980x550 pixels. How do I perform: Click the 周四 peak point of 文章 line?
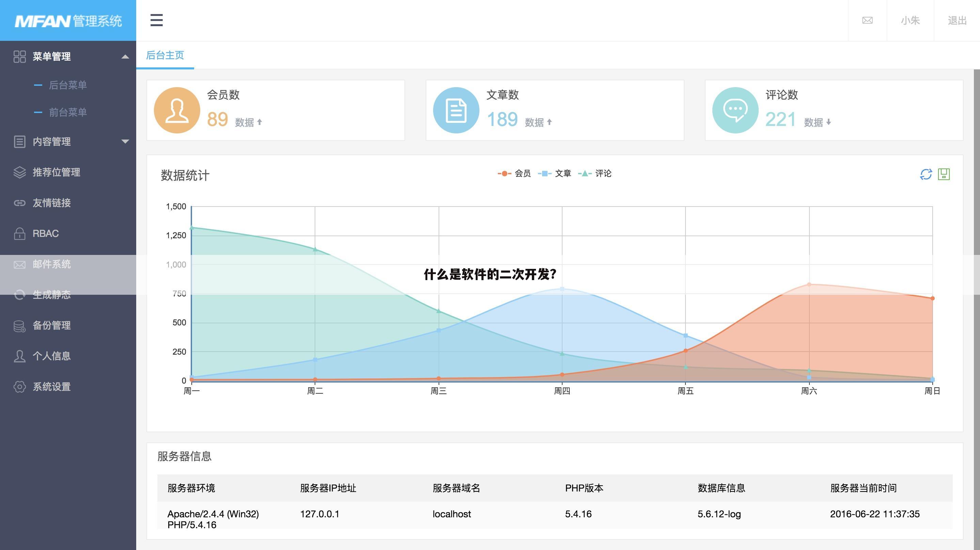pyautogui.click(x=562, y=289)
